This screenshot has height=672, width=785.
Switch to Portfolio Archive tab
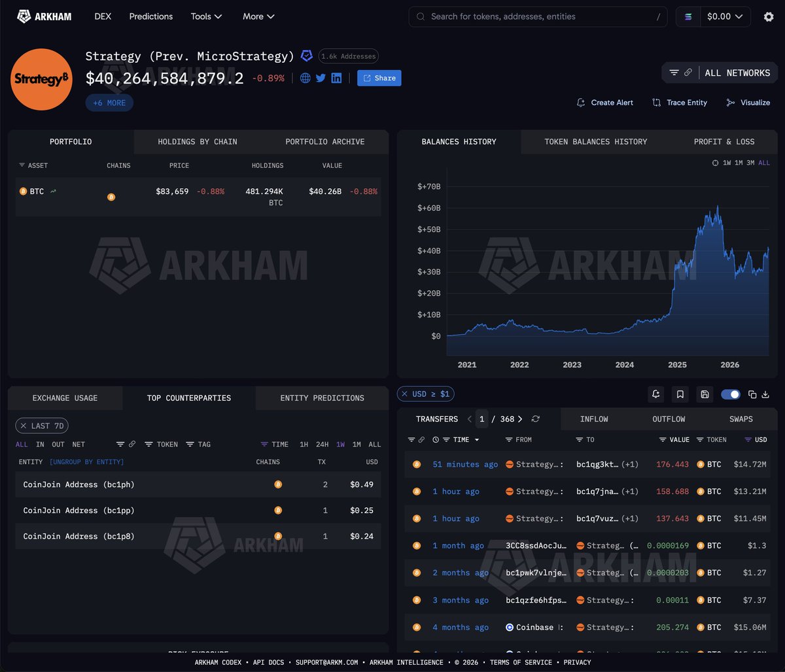pos(325,142)
